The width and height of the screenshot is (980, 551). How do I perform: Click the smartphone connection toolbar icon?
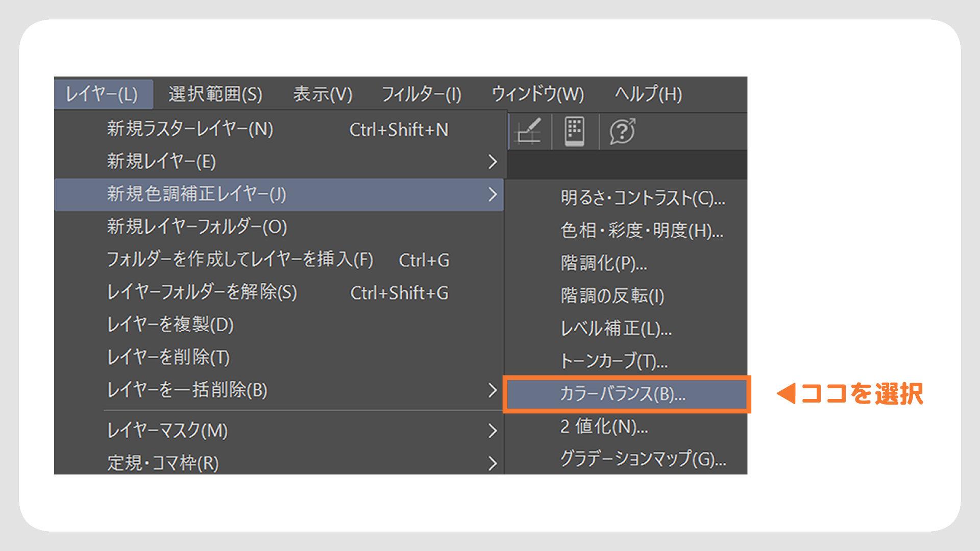click(575, 132)
